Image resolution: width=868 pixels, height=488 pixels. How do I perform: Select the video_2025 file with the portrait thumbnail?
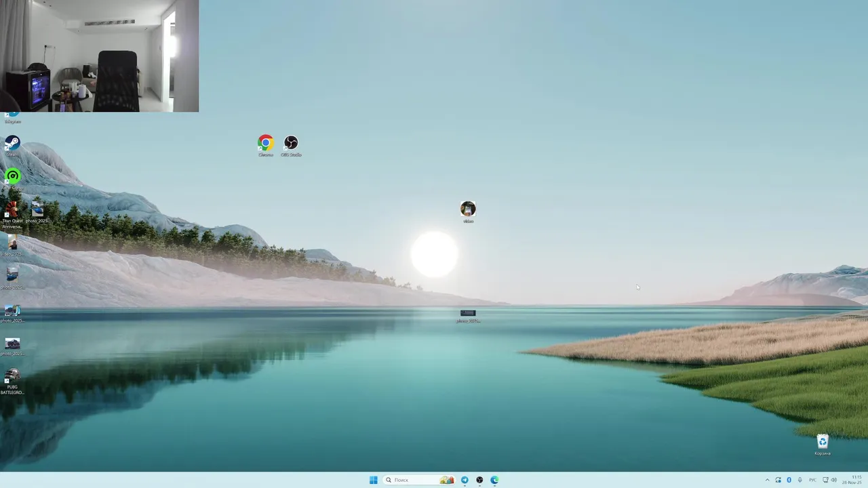12,245
